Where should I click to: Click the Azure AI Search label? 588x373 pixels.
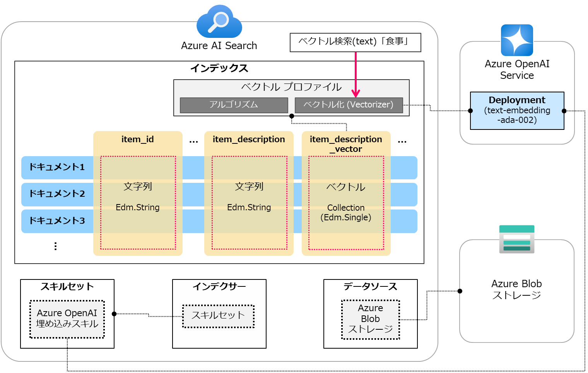click(219, 46)
